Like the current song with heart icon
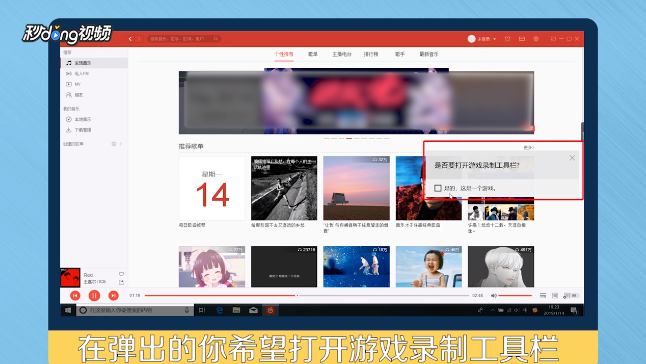This screenshot has height=364, width=646. pos(122,274)
